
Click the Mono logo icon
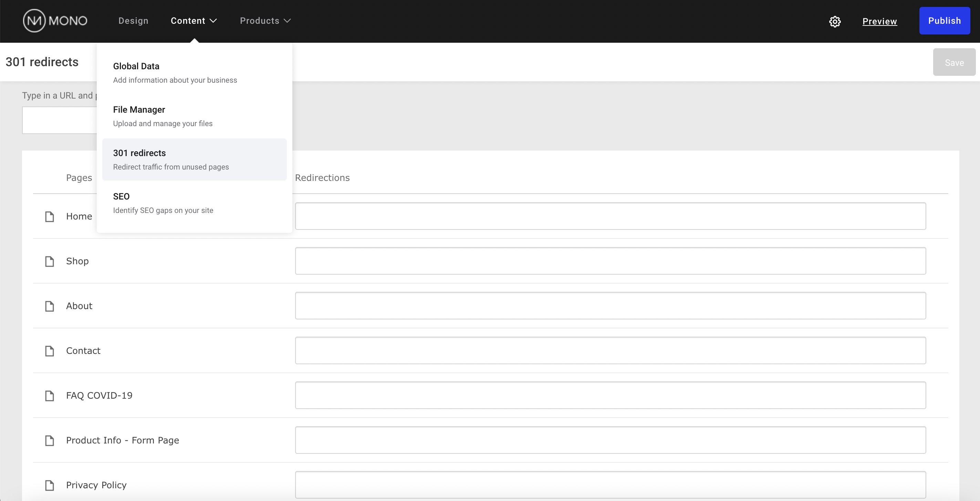click(x=35, y=21)
